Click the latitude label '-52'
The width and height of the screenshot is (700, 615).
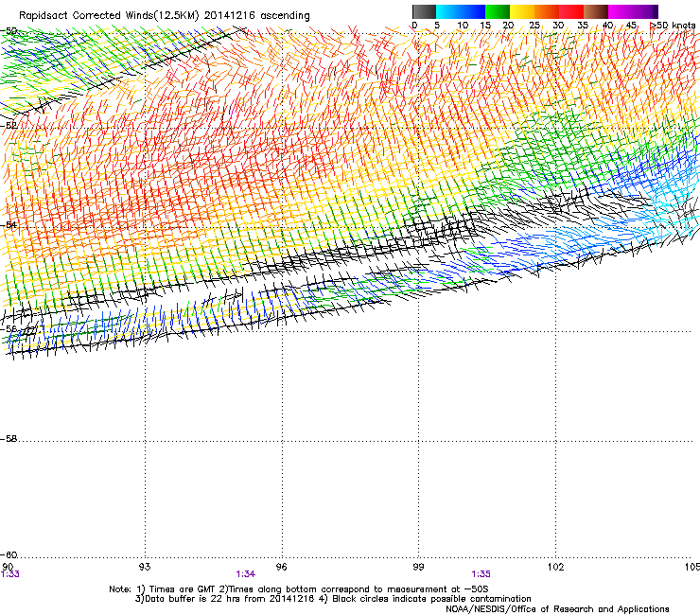click(x=9, y=126)
